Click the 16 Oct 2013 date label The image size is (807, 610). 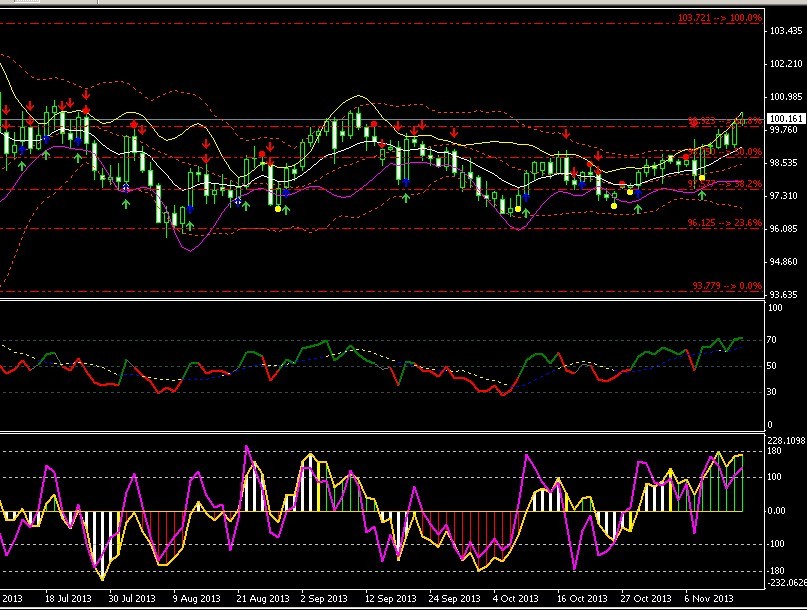[x=582, y=599]
